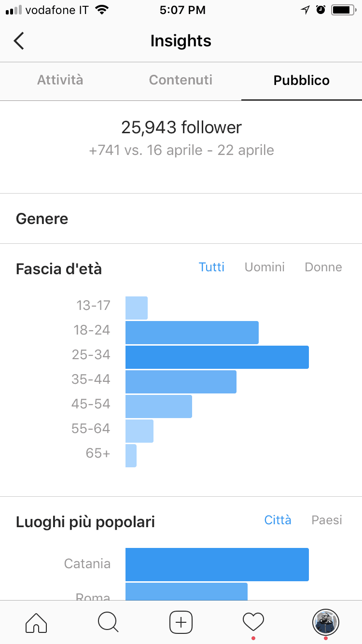Tap the 18-24 age bar
The image size is (362, 644).
point(192,333)
